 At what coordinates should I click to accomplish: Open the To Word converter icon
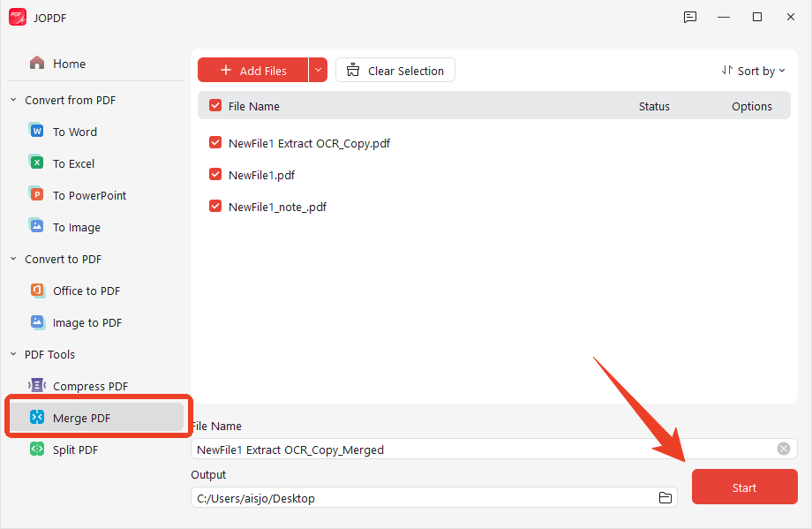(x=36, y=131)
